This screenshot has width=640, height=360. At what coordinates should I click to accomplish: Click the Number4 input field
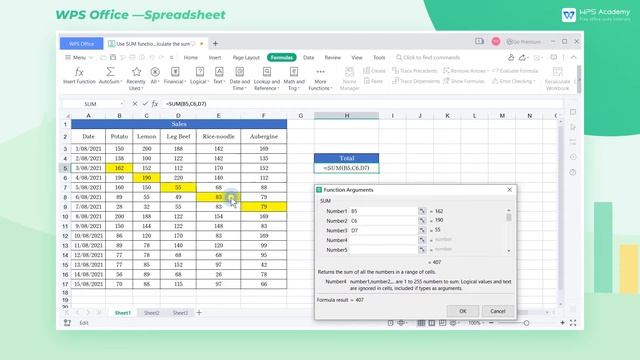[383, 240]
